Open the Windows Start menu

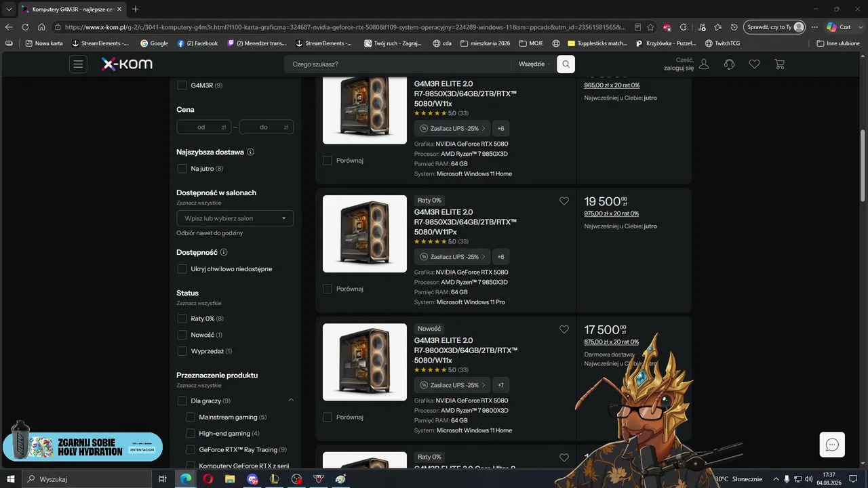11,479
